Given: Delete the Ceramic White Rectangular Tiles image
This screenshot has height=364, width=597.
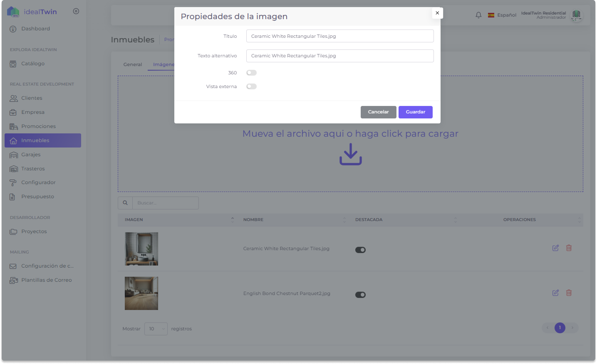Looking at the screenshot, I should 569,248.
